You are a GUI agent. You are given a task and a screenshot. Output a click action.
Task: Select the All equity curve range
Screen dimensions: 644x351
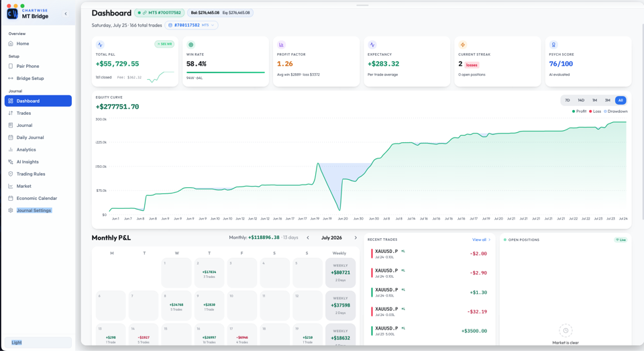621,100
